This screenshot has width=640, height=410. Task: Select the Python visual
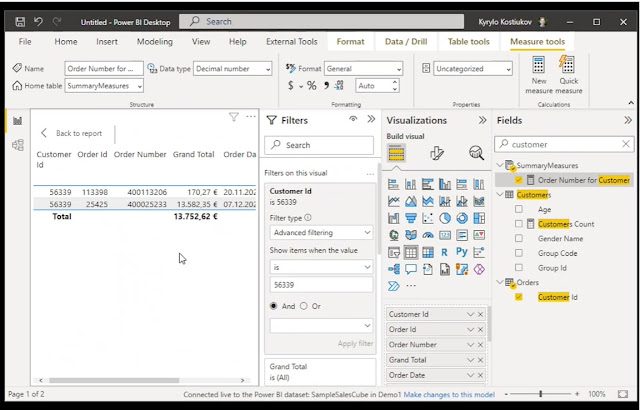(x=462, y=252)
